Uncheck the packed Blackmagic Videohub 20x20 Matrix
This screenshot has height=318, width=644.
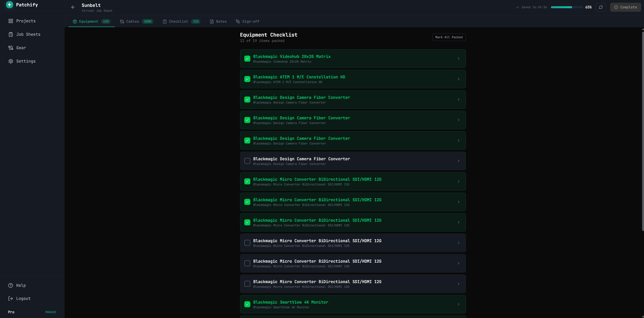point(247,58)
